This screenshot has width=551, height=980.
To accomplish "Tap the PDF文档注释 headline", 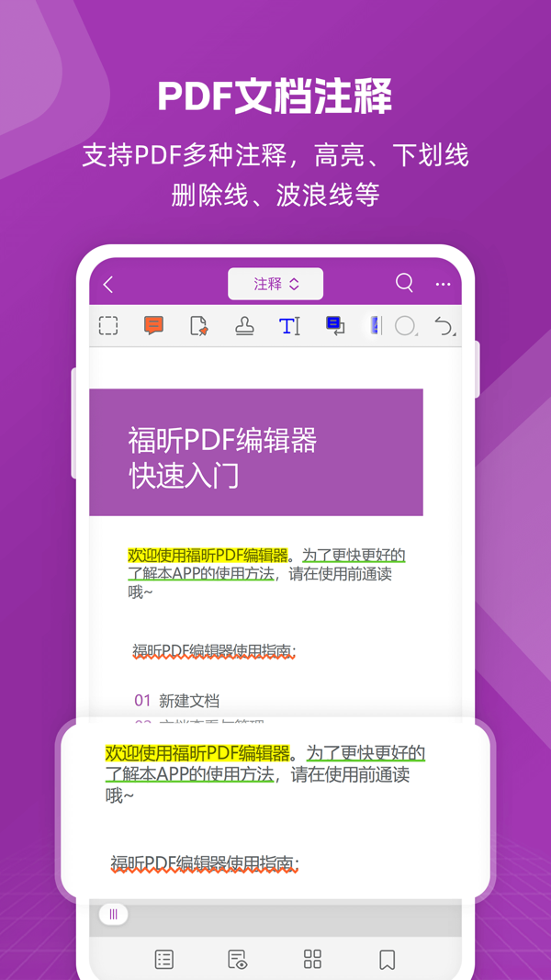I will click(275, 96).
